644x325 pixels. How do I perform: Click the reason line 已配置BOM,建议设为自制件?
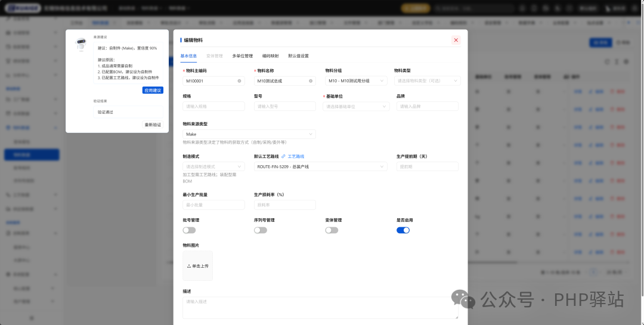pos(125,72)
